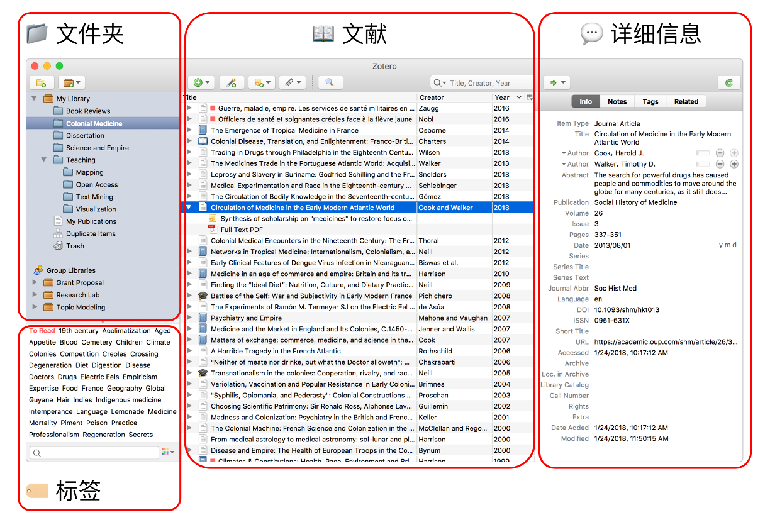Viewport: 770px width, 532px height.
Task: Click the Title, Creator, Year search field
Action: point(488,83)
